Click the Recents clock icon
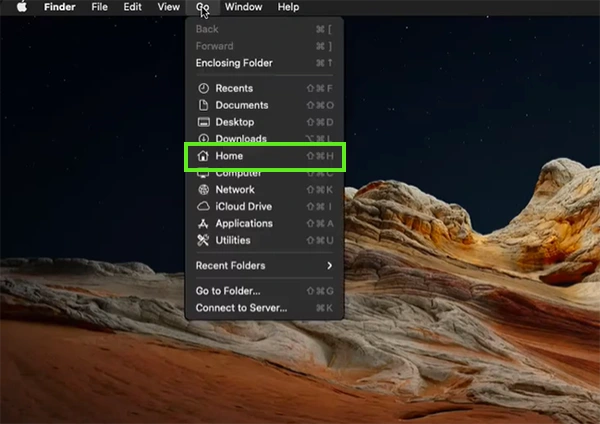The width and height of the screenshot is (600, 424). (203, 88)
